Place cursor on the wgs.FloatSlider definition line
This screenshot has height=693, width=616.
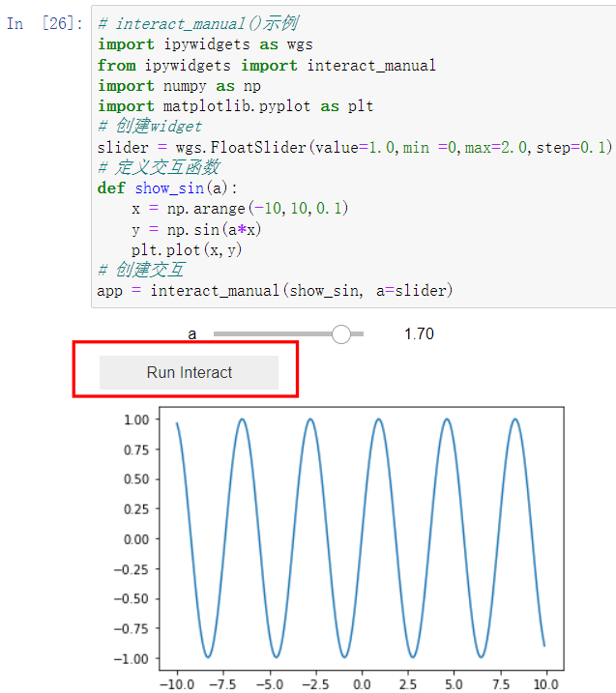354,148
